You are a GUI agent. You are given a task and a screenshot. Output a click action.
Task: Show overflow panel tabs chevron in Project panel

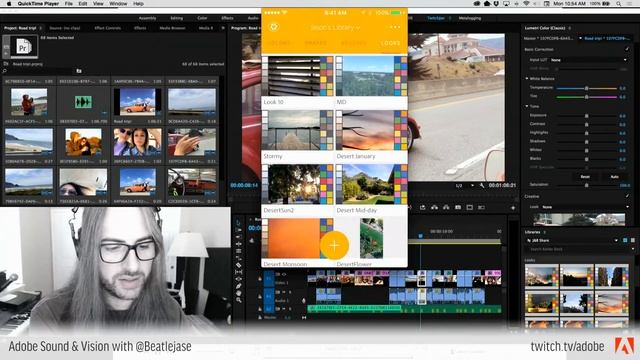tap(223, 28)
